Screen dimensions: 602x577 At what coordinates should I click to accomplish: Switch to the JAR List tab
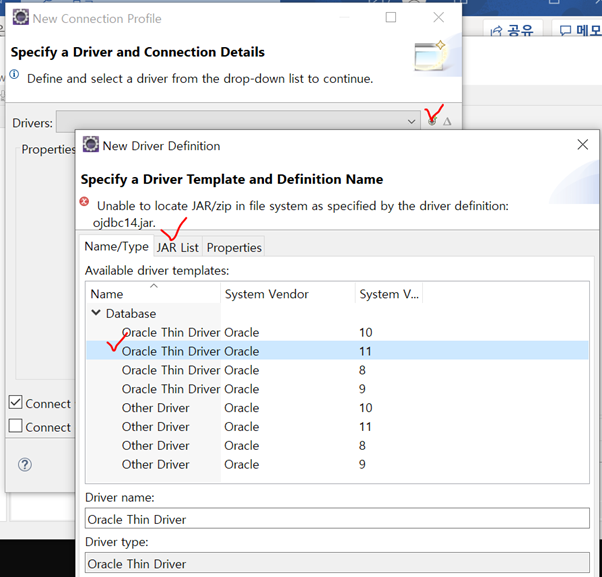click(x=178, y=248)
